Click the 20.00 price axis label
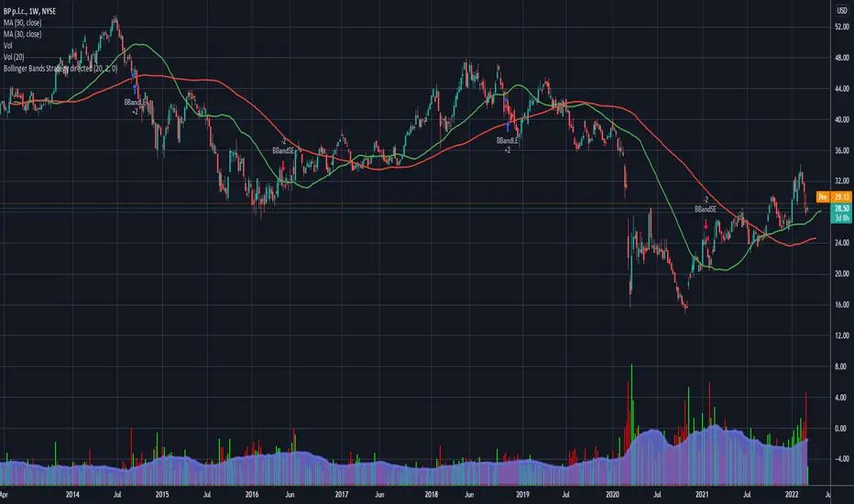This screenshot has width=854, height=504. pos(841,274)
